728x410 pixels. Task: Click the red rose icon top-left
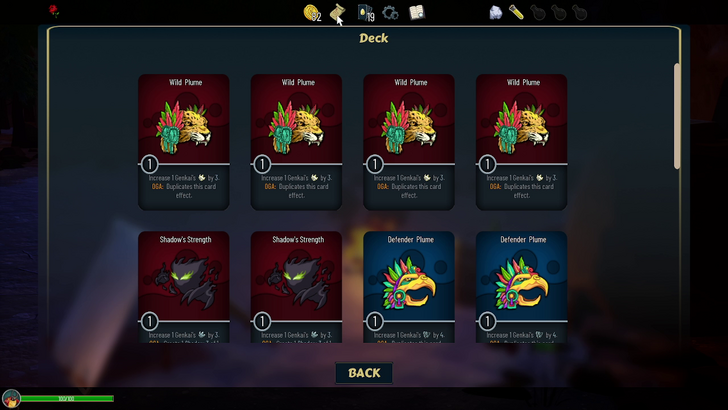pos(54,11)
